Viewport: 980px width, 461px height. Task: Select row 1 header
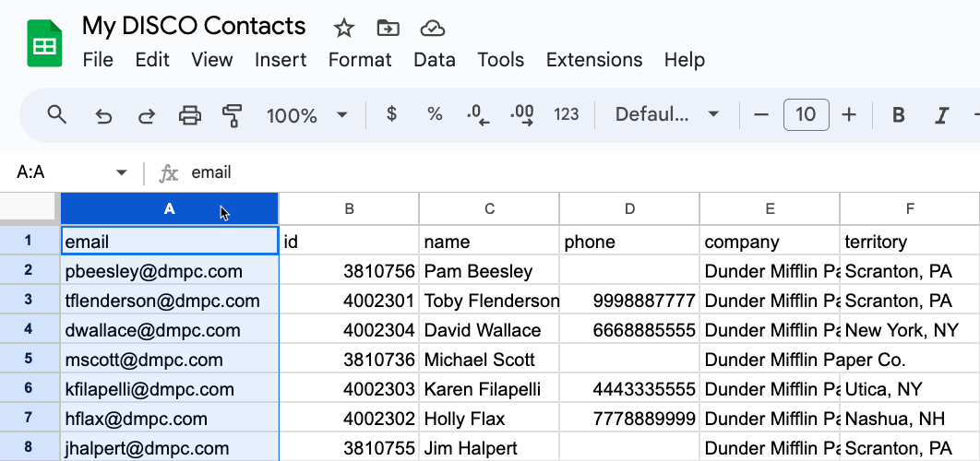(30, 241)
